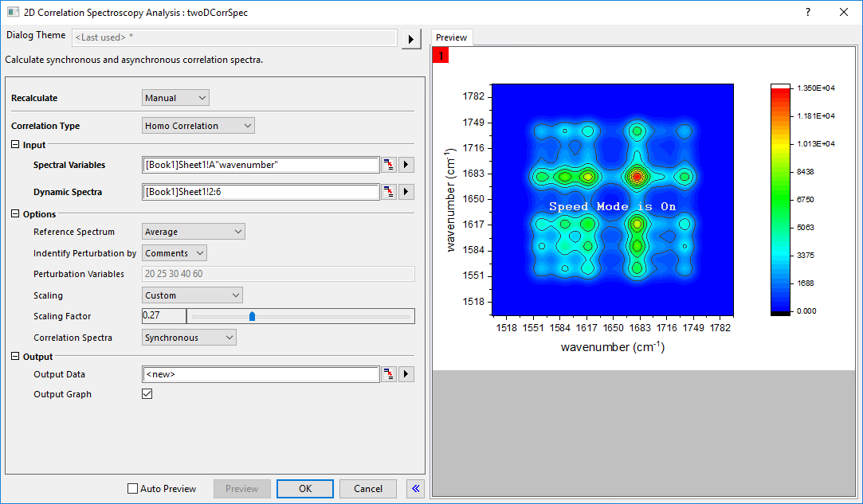The height and width of the screenshot is (504, 863).
Task: Open the Recalculate dropdown
Action: (x=175, y=98)
